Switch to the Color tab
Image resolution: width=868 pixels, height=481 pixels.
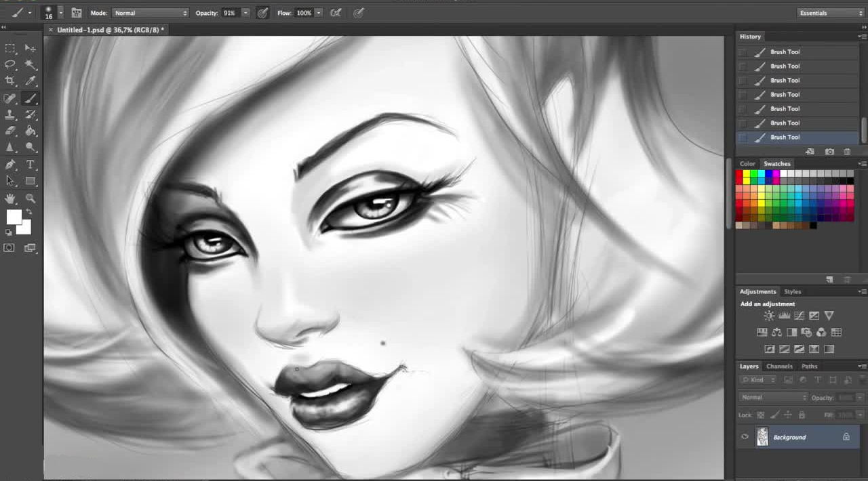[747, 164]
